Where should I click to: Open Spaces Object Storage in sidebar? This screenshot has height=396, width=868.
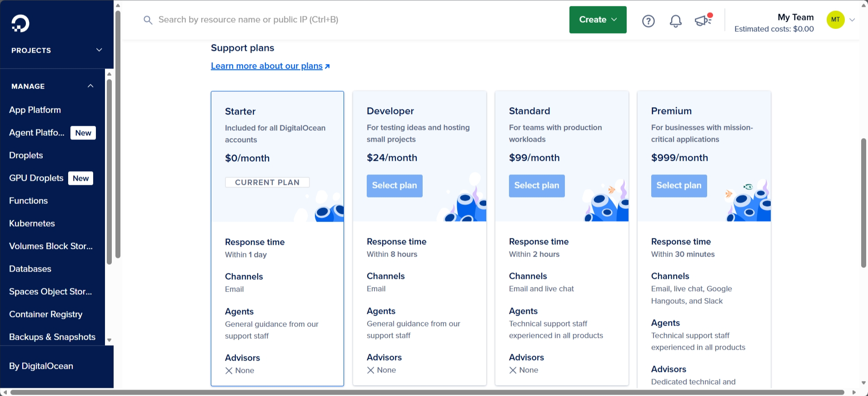pos(50,292)
